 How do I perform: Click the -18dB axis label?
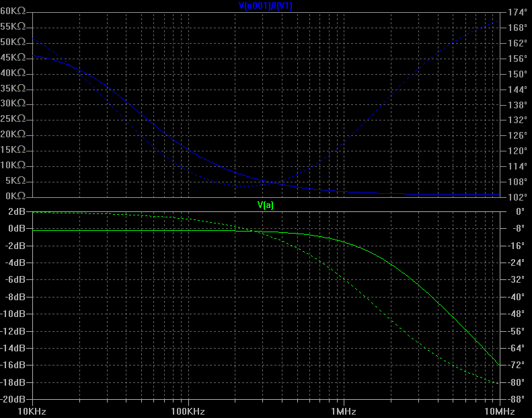click(13, 382)
